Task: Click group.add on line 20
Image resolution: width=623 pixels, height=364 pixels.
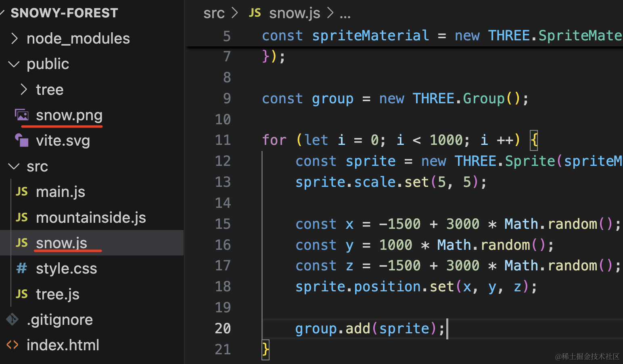Action: tap(333, 328)
